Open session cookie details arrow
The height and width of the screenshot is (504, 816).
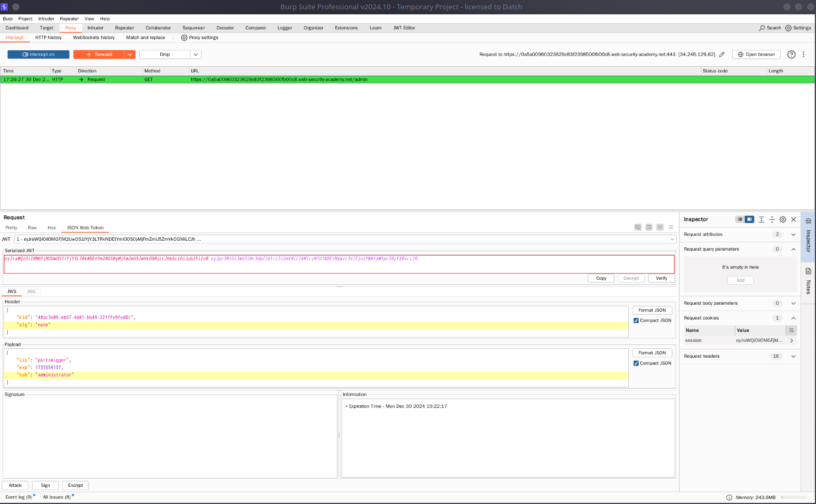(792, 341)
